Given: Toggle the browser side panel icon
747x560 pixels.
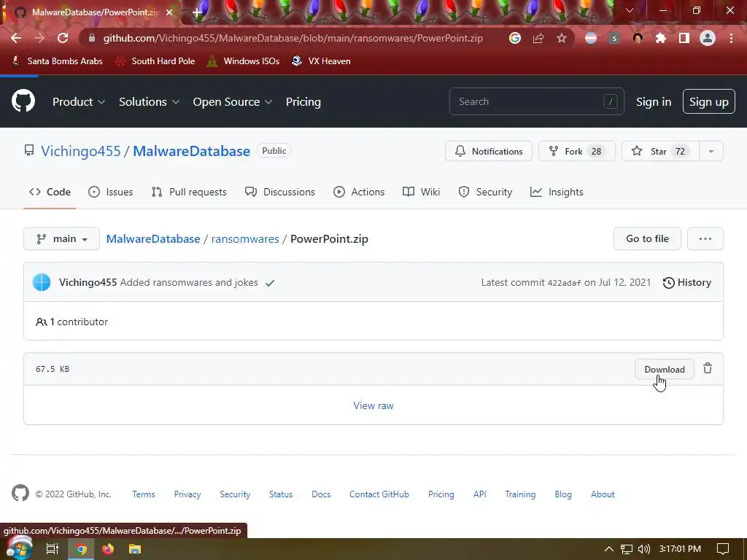Looking at the screenshot, I should click(684, 38).
